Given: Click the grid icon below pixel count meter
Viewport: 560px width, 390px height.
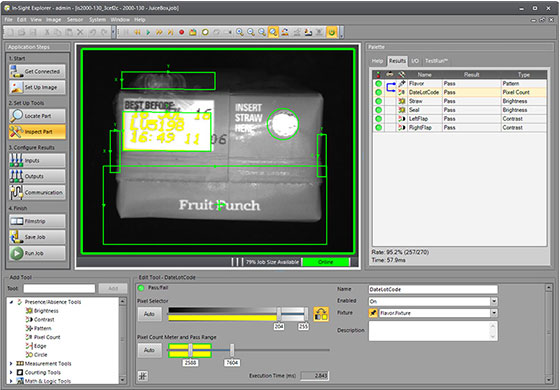Looking at the screenshot, I should coord(143,376).
